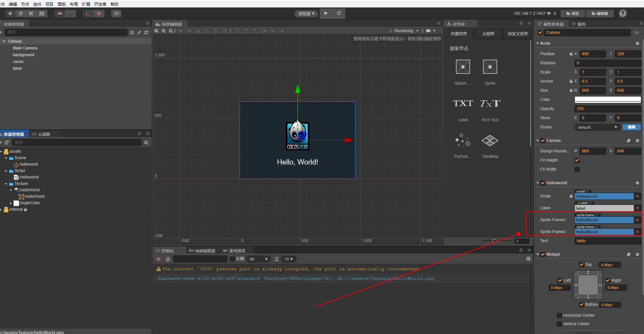The image size is (644, 334).
Task: Open the 开发者 menu
Action: pos(100,4)
